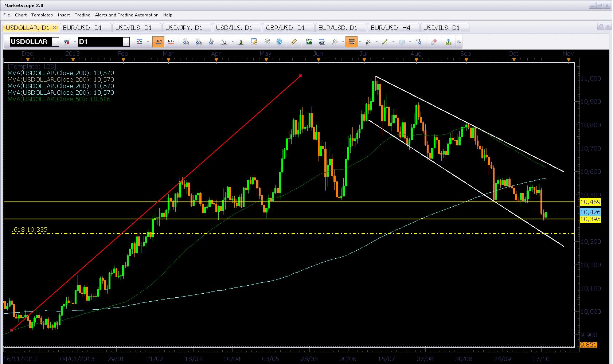
Task: Open the USDOLLAR symbol dropdown
Action: click(55, 42)
